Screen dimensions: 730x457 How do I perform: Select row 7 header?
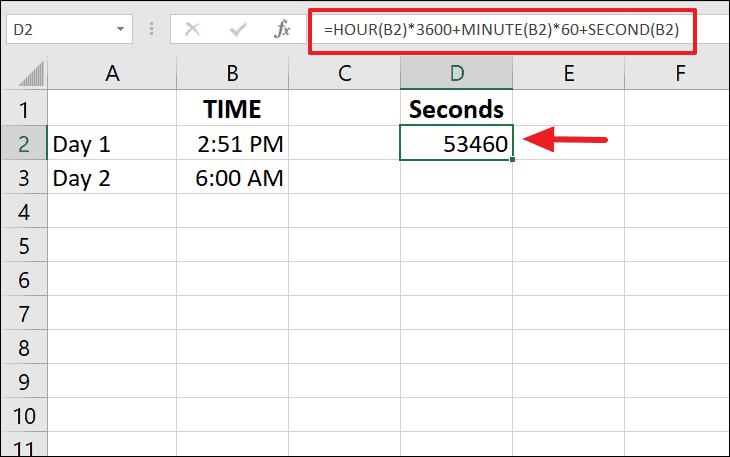tap(24, 314)
